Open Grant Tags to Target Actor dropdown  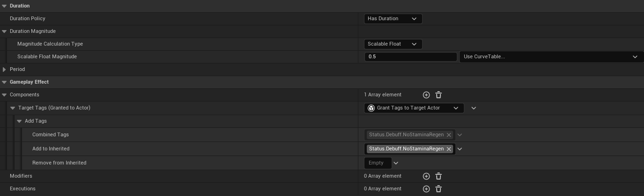[x=414, y=108]
